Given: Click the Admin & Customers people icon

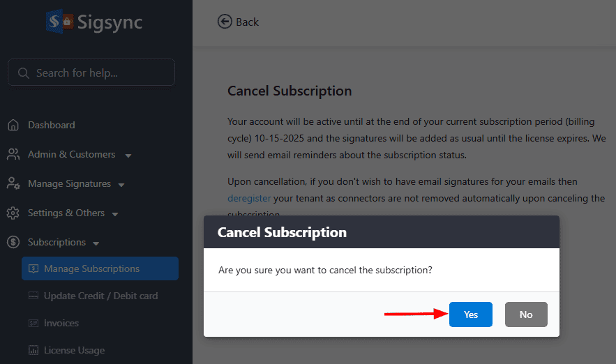Looking at the screenshot, I should [13, 155].
